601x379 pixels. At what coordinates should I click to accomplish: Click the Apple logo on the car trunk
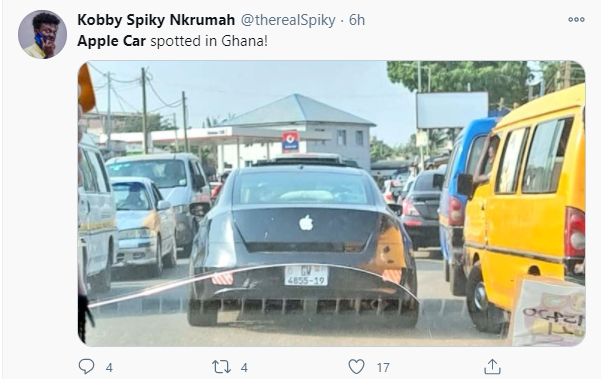(306, 223)
